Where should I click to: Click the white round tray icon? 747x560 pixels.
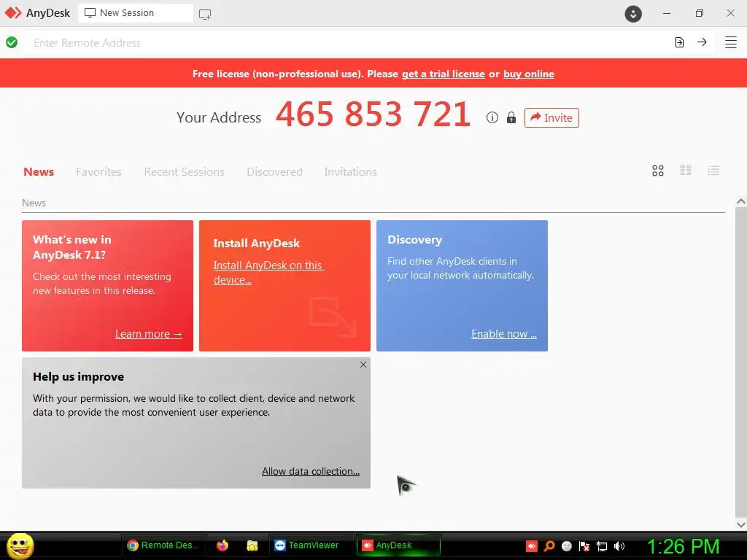click(566, 546)
